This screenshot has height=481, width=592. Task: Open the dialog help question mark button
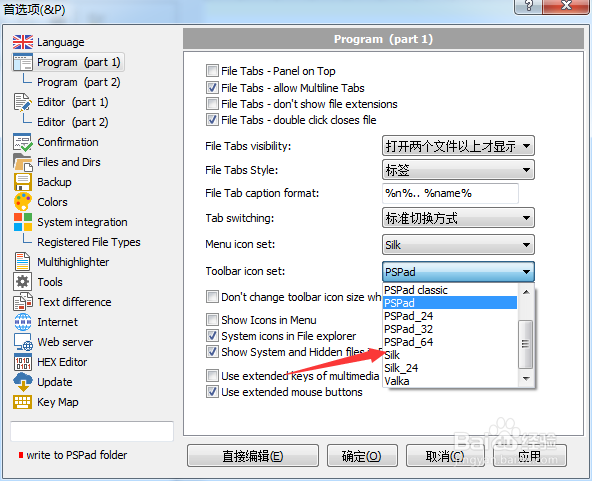(x=529, y=6)
